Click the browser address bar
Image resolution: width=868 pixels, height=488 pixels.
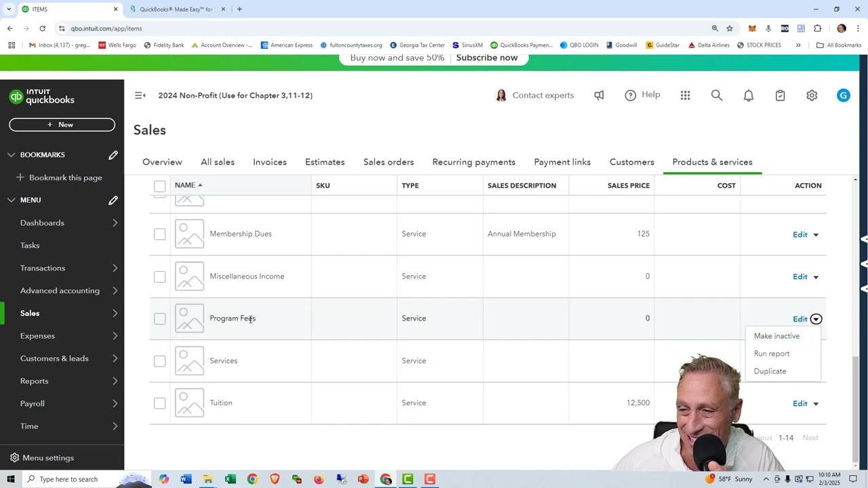[380, 28]
